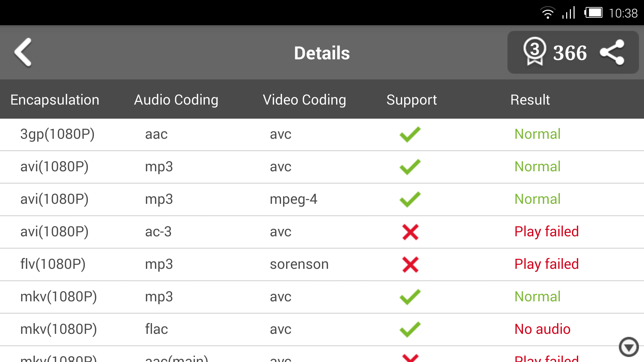644x362 pixels.
Task: Select the Encapsulation column header
Action: [55, 100]
